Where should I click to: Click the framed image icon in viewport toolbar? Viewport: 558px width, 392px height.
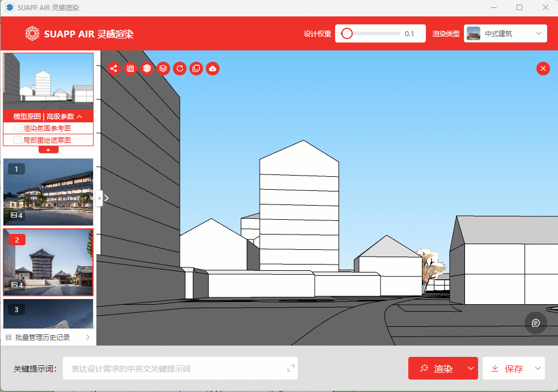(130, 68)
